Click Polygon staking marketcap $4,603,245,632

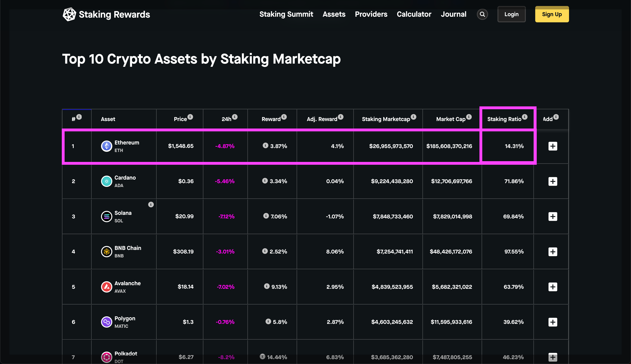(x=392, y=322)
